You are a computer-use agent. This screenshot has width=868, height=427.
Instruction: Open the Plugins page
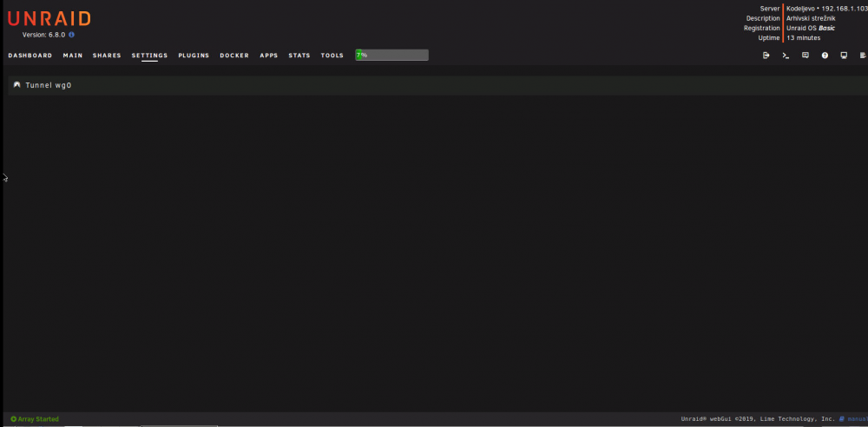tap(194, 56)
